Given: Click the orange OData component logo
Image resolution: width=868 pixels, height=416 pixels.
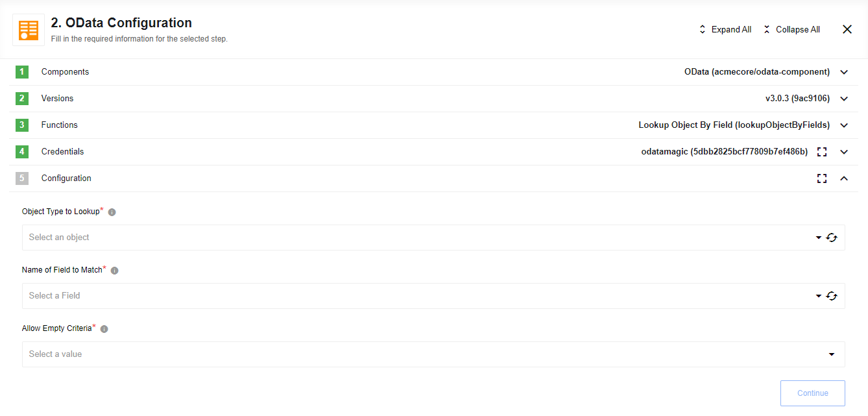Looking at the screenshot, I should click(27, 30).
